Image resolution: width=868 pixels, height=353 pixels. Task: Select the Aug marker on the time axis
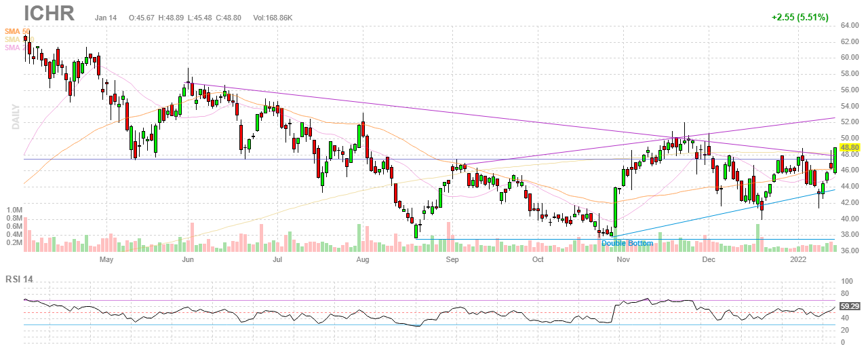[363, 259]
